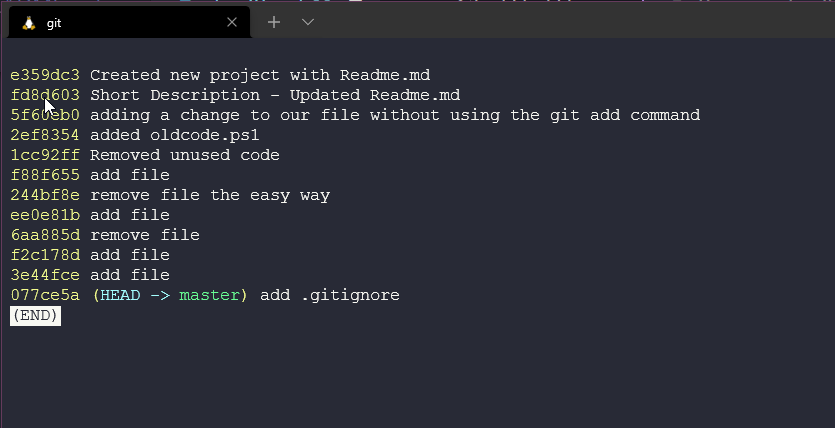Click the HEAD -> master branch label
This screenshot has height=428, width=835.
pos(170,295)
